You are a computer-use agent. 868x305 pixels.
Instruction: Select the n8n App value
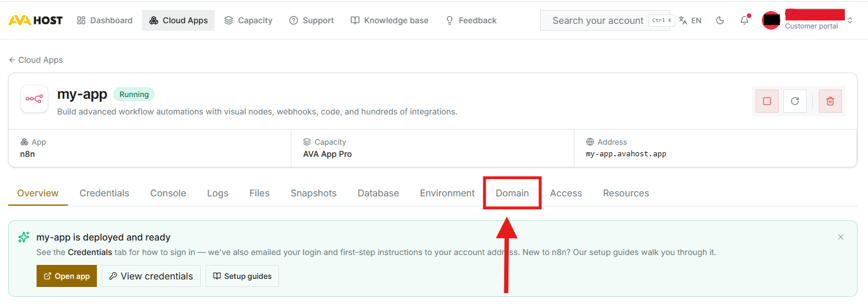(x=27, y=154)
